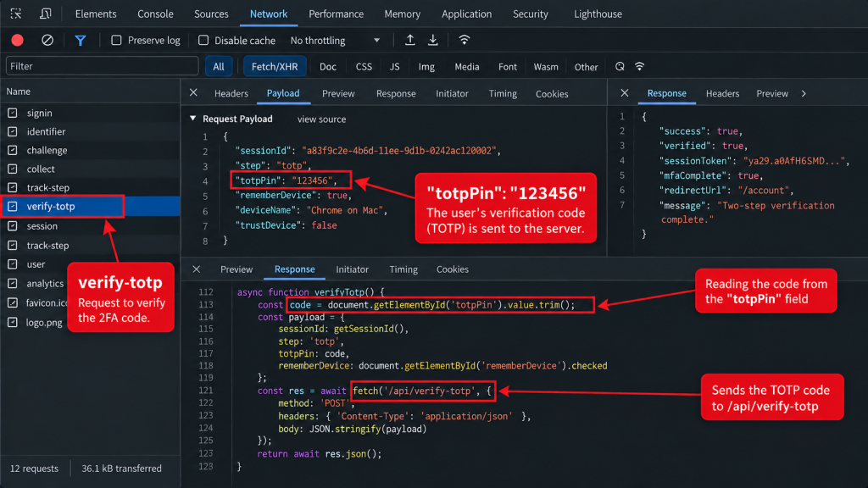Open the Headers tab in request details
Screen dimensions: 868x488
(231, 93)
